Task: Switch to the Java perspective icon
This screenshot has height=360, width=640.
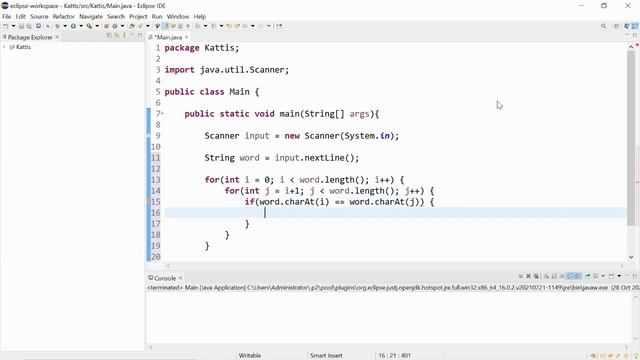Action: point(635,26)
